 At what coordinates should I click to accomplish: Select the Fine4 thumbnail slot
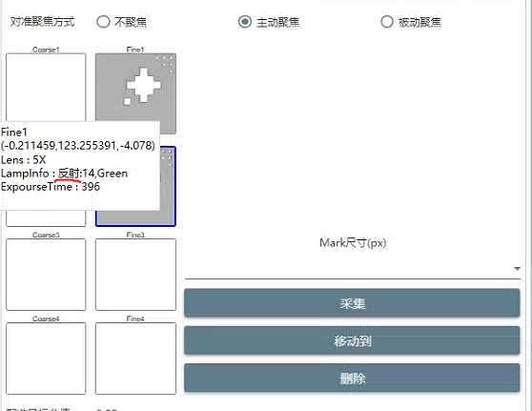[135, 359]
